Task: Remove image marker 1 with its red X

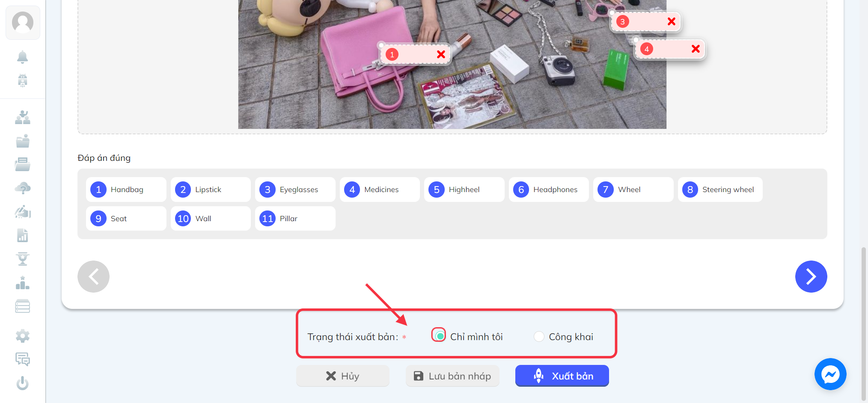Action: [441, 54]
